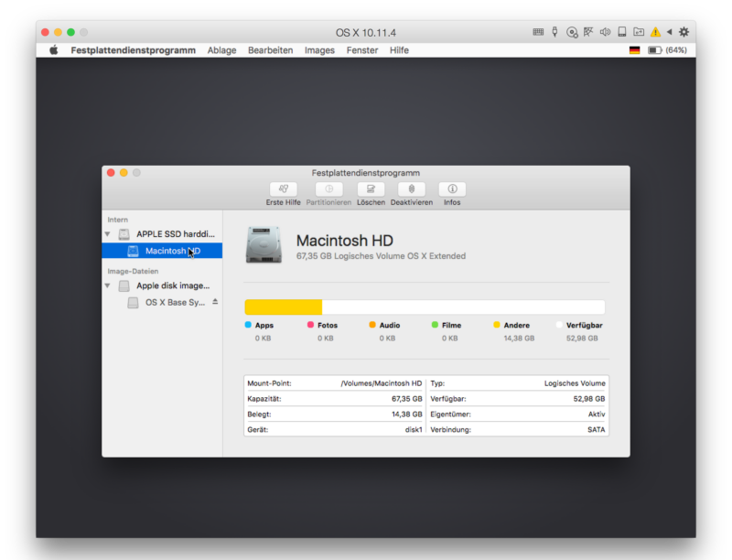
Task: Click the CD/DVD disc icon in VM title bar
Action: (572, 32)
